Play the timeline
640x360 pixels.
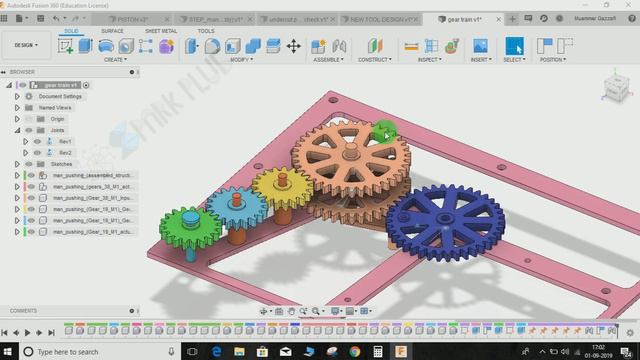[x=27, y=333]
